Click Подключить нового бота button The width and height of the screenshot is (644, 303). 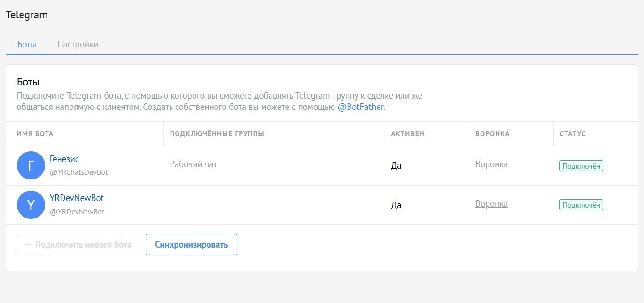point(79,245)
